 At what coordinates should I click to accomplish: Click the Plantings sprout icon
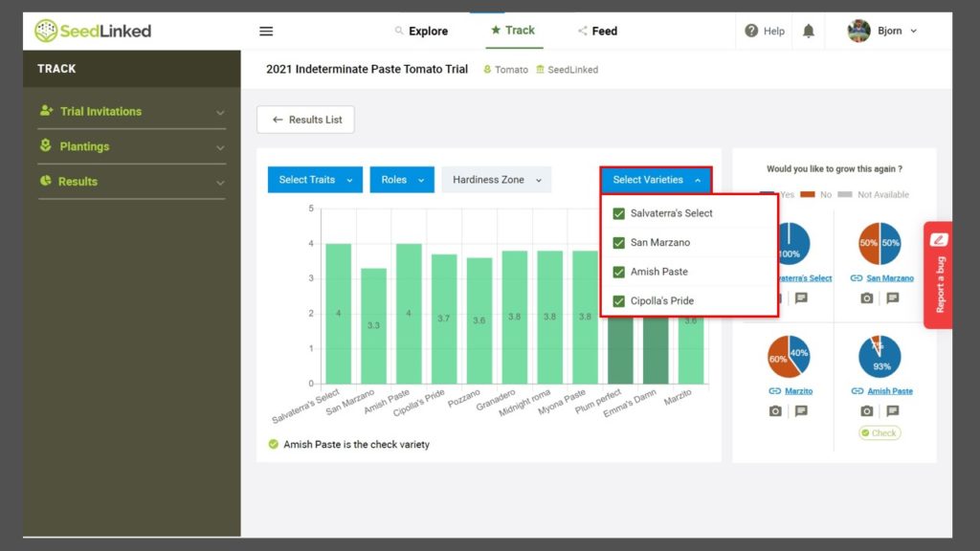click(46, 145)
